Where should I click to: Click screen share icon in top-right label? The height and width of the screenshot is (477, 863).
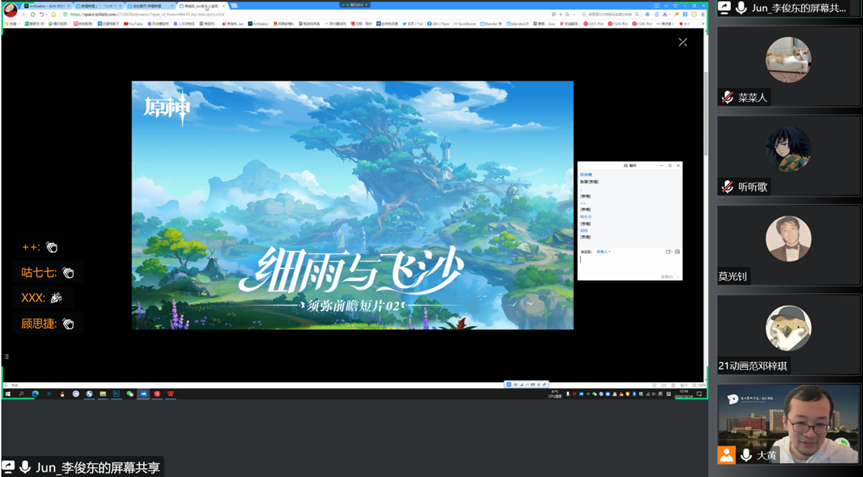(725, 8)
